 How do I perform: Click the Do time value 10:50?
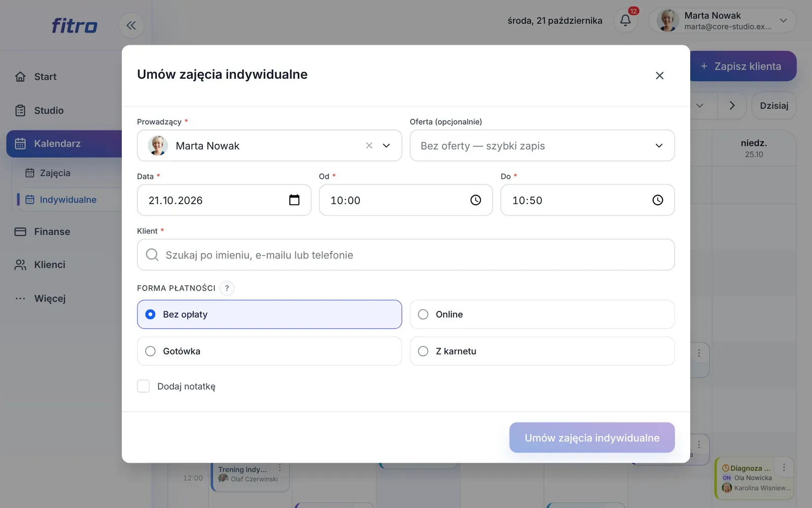pyautogui.click(x=527, y=200)
